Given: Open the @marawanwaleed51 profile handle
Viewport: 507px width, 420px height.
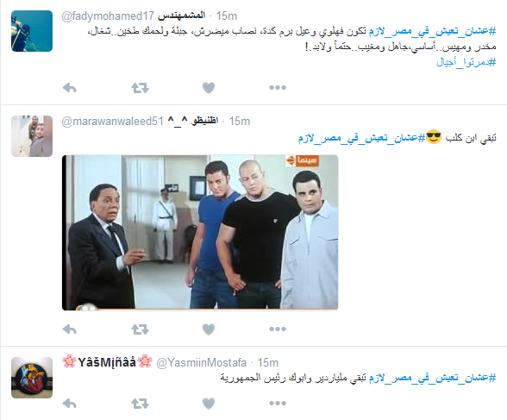Looking at the screenshot, I should (x=112, y=122).
